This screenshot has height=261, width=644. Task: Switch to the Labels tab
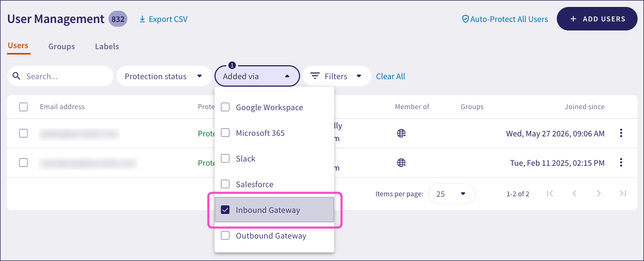[x=107, y=47]
